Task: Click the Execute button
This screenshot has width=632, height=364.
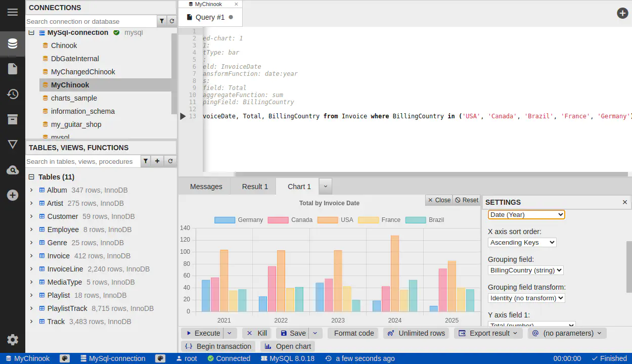Action: click(202, 333)
